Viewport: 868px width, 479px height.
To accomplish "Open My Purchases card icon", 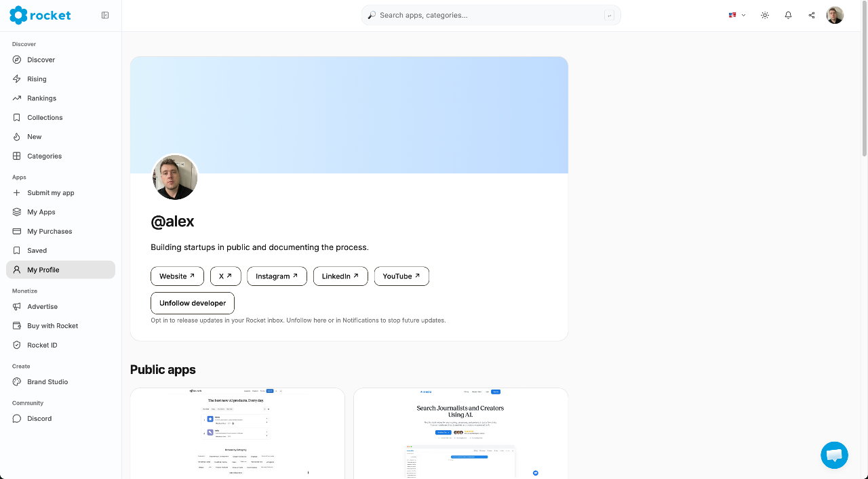I will click(17, 231).
